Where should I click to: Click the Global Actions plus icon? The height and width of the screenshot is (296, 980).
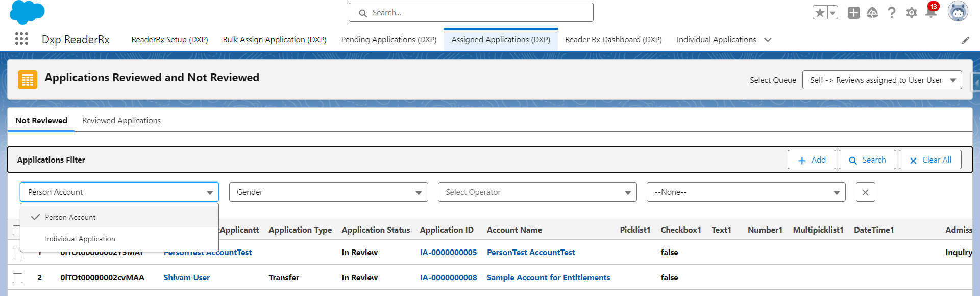pyautogui.click(x=853, y=13)
